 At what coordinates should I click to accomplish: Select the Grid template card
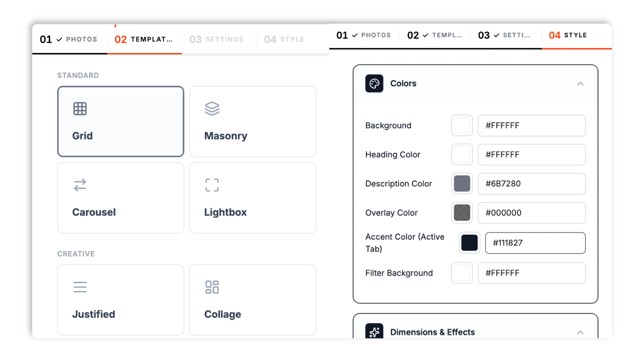[x=120, y=122]
